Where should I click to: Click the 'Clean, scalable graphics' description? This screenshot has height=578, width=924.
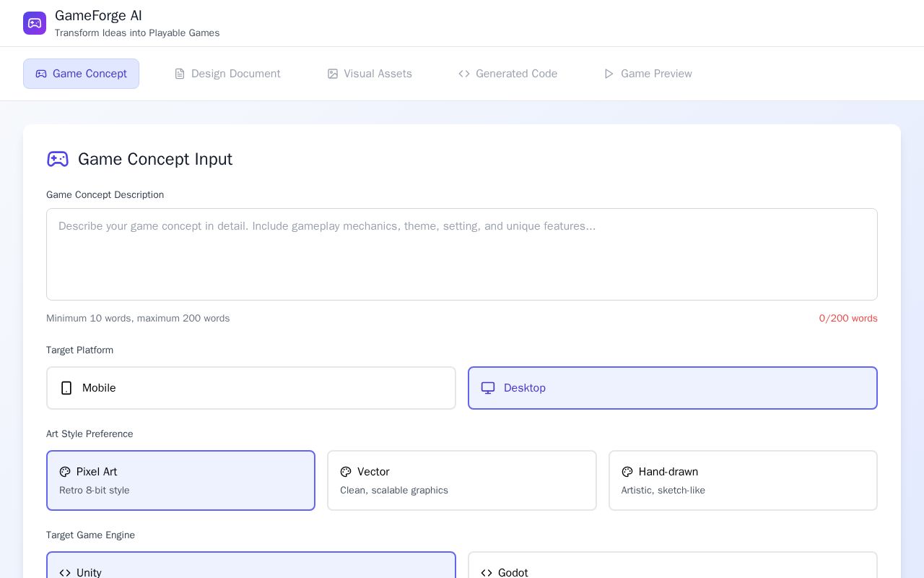(x=394, y=491)
